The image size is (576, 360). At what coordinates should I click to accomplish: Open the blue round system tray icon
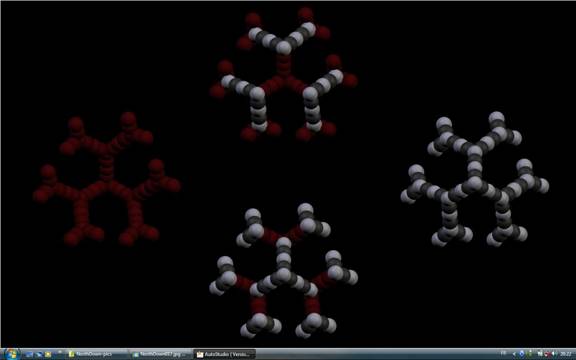tap(522, 354)
